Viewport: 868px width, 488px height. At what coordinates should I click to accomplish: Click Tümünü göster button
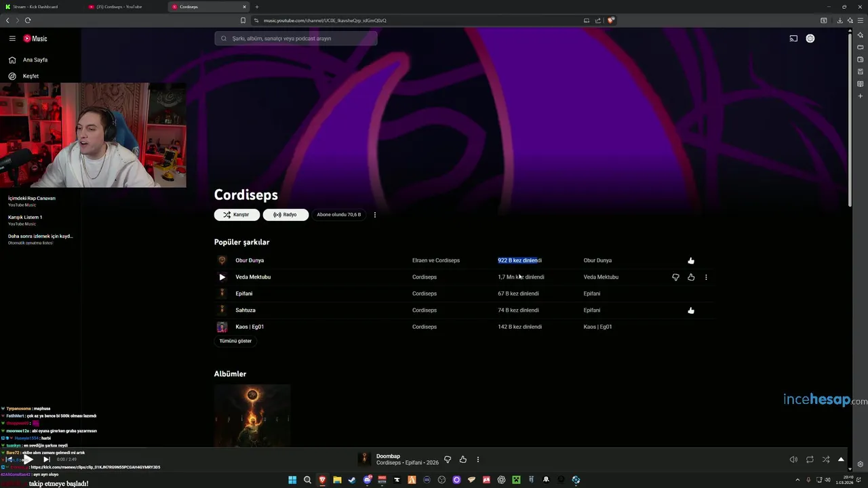point(235,341)
